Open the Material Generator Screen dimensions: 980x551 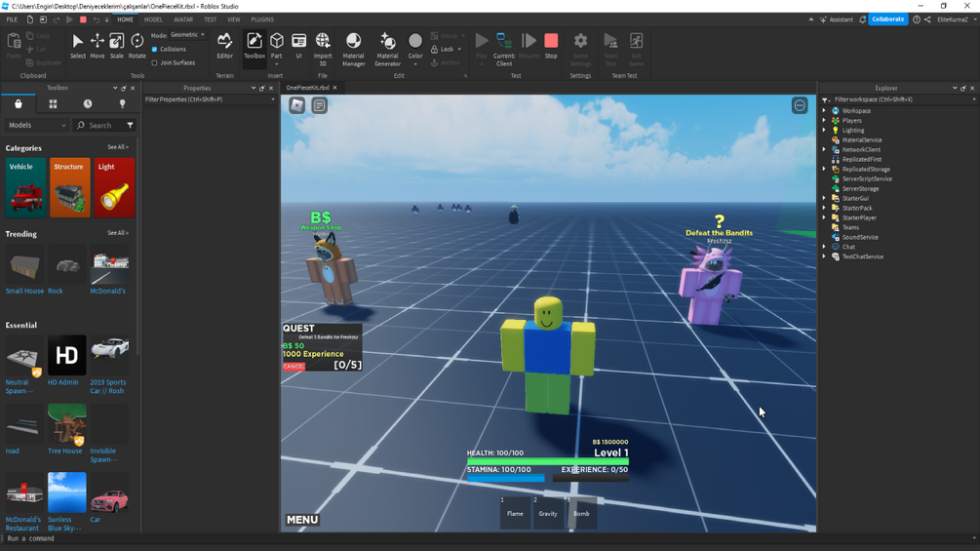pos(387,49)
